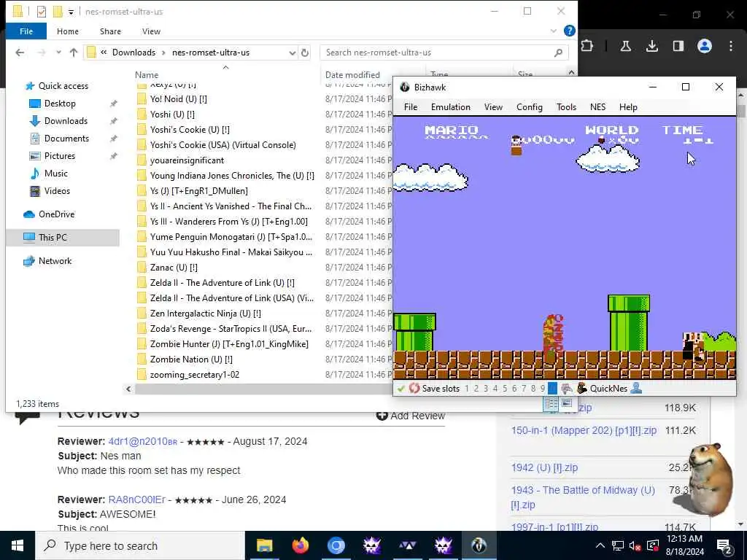747x560 pixels.
Task: Select save slot 9 in Bizhawk
Action: click(x=543, y=389)
